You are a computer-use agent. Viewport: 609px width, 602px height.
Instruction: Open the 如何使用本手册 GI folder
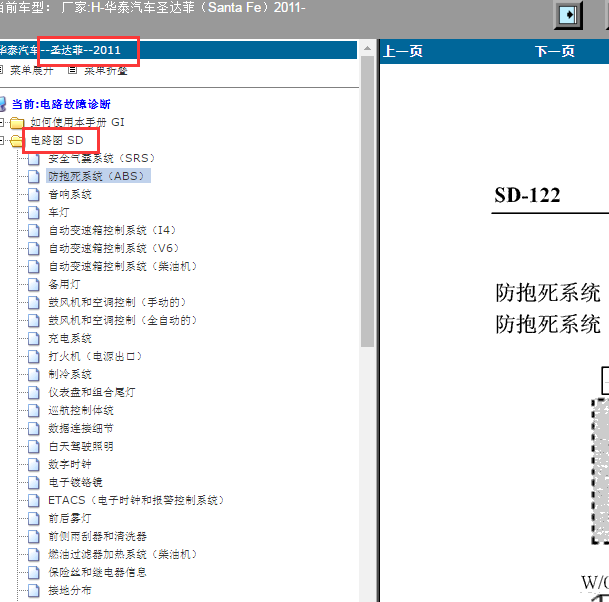(x=77, y=122)
